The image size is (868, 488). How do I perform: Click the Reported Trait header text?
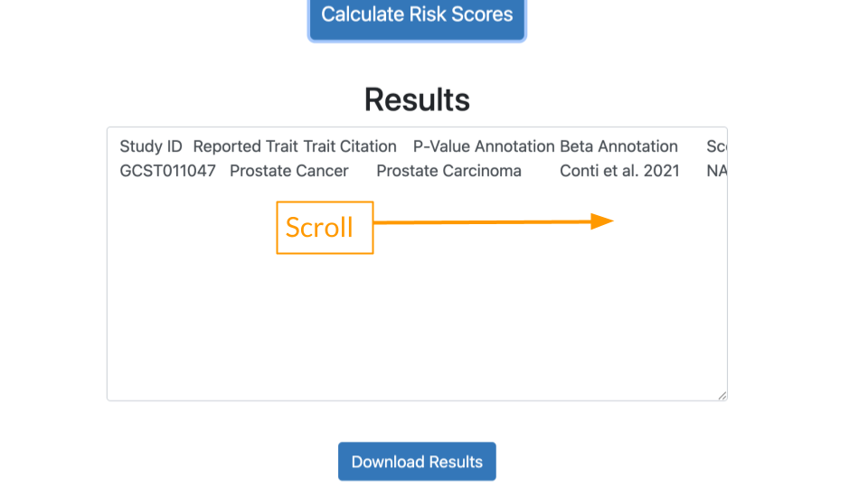pyautogui.click(x=241, y=146)
